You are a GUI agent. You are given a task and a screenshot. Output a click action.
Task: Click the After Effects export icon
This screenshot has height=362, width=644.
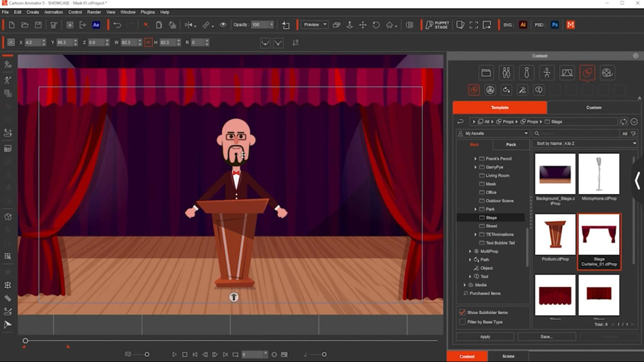(96, 25)
